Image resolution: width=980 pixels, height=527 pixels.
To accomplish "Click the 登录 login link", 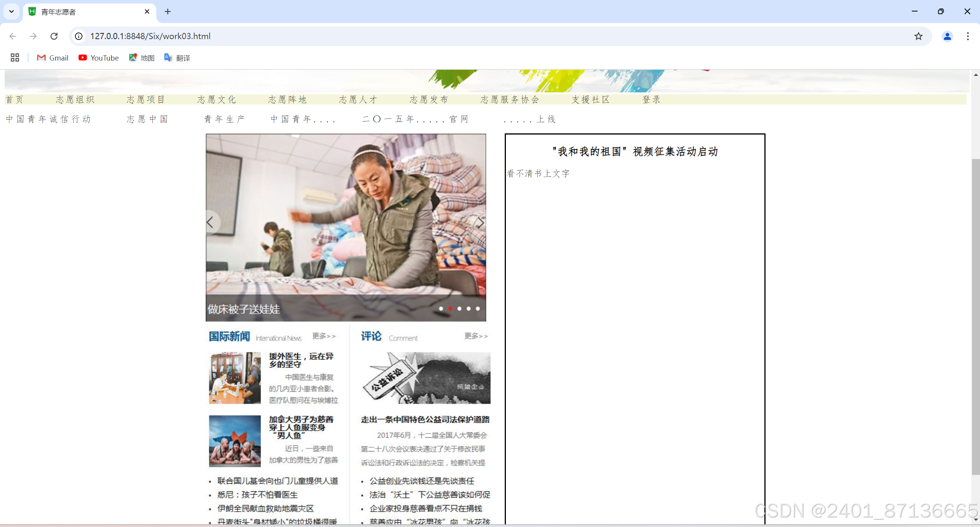I will pyautogui.click(x=651, y=100).
